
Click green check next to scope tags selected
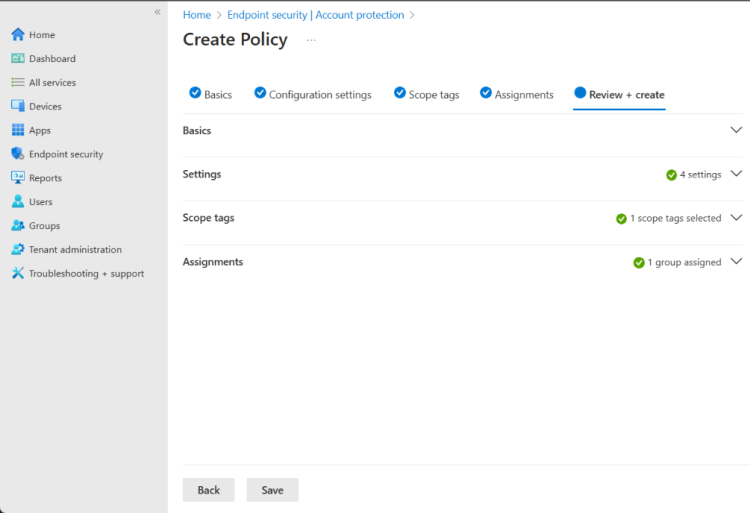[621, 219]
